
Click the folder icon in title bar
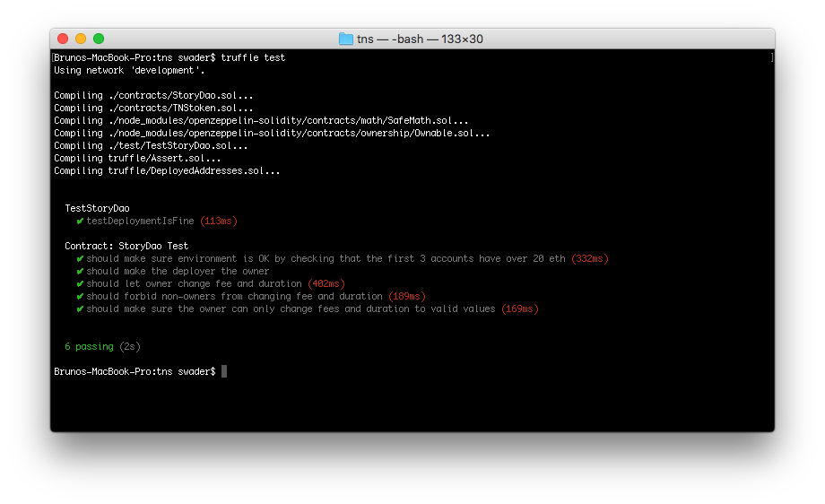pos(345,39)
